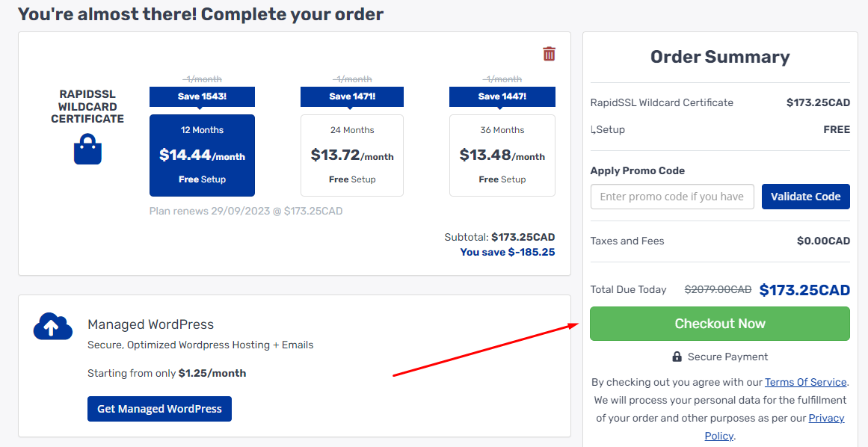Click the Secure Payment padlock icon
Viewport: 868px width, 447px height.
tap(677, 357)
